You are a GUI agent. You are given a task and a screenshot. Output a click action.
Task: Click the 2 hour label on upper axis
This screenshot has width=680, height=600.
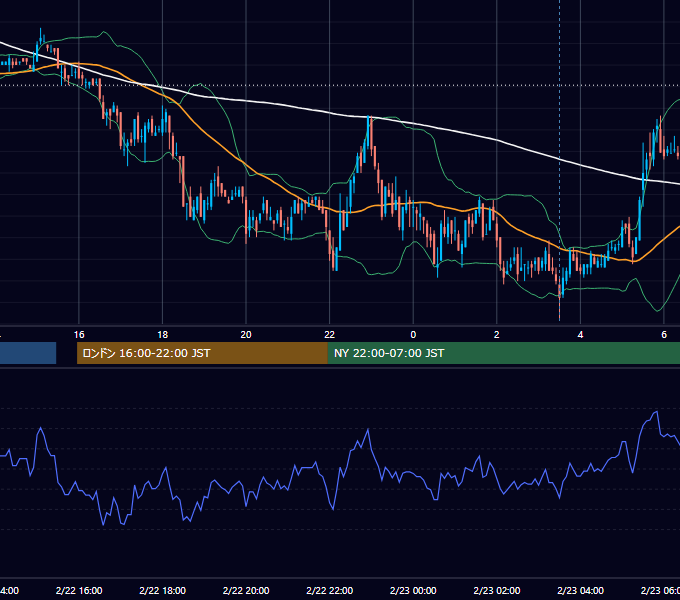497,335
